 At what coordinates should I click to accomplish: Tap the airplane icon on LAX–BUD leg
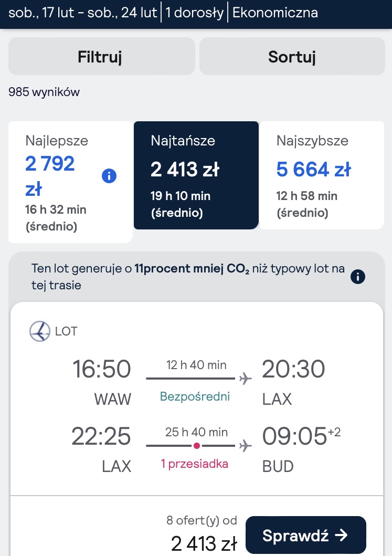click(245, 446)
